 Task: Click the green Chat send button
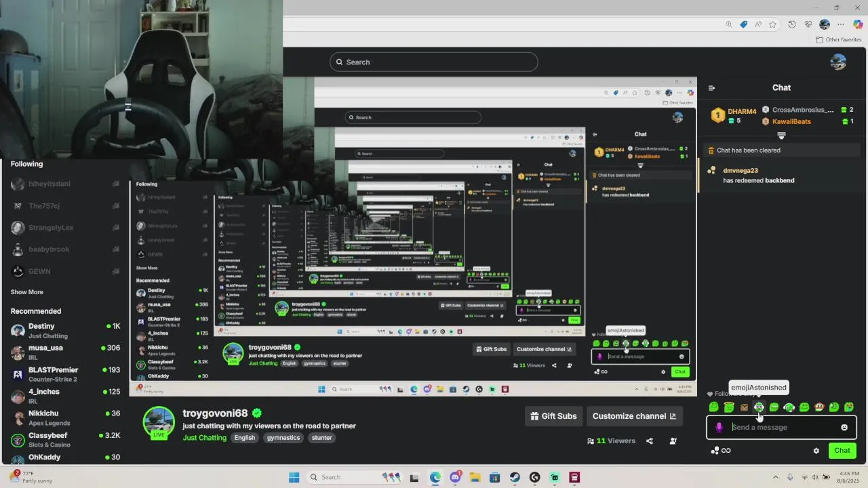click(x=842, y=451)
